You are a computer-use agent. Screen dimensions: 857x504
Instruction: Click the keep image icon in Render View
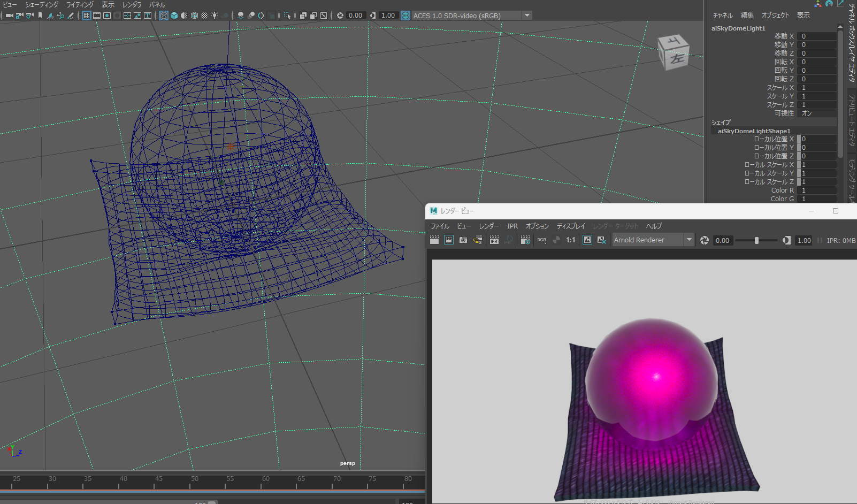pyautogui.click(x=587, y=240)
